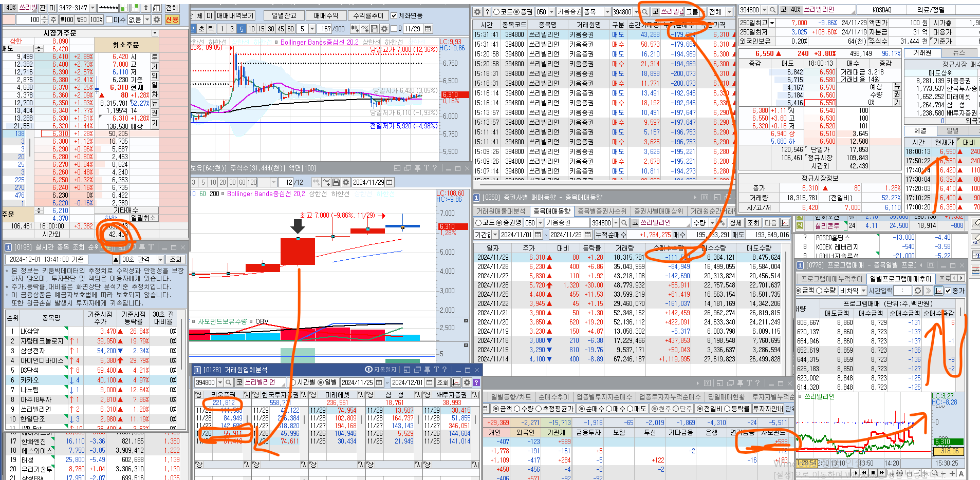Viewport: 980px width, 480px height.
Task: Switch to 업종별투자자순매수 tab
Action: [x=604, y=397]
